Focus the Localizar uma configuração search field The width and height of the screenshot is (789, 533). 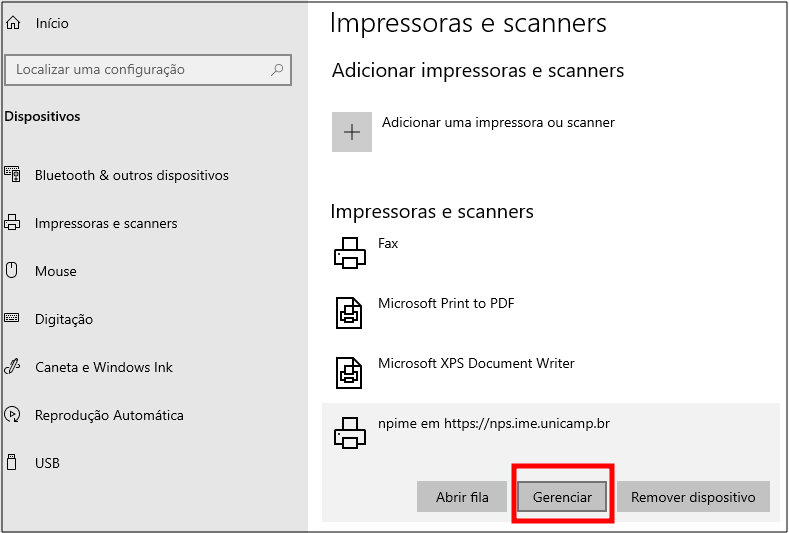pos(148,69)
